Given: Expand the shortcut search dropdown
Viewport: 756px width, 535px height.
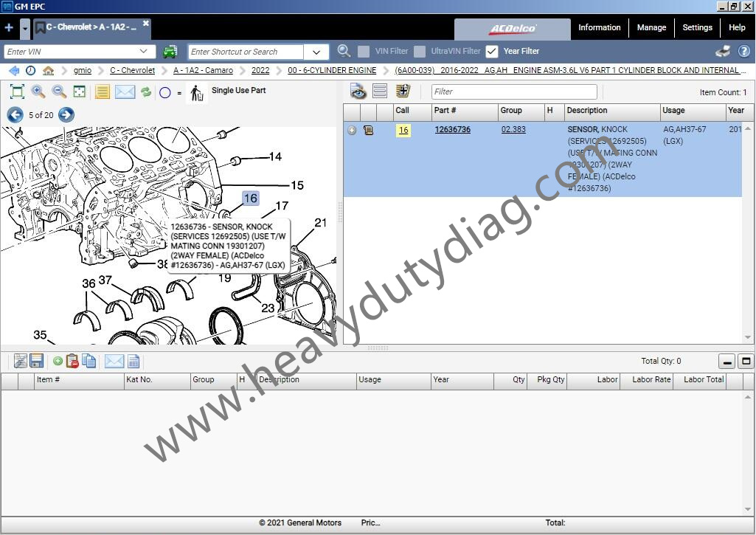Looking at the screenshot, I should pos(316,52).
